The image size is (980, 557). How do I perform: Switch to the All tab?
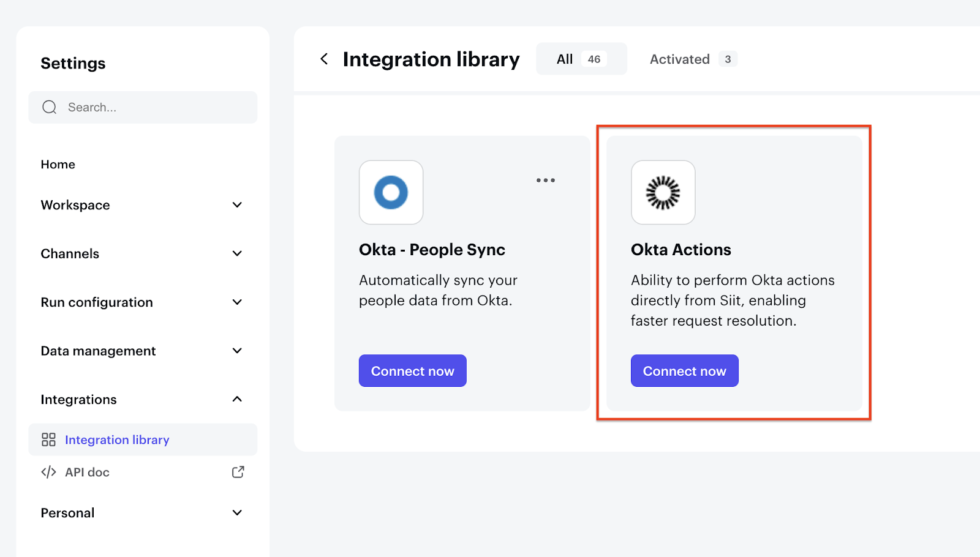click(581, 59)
